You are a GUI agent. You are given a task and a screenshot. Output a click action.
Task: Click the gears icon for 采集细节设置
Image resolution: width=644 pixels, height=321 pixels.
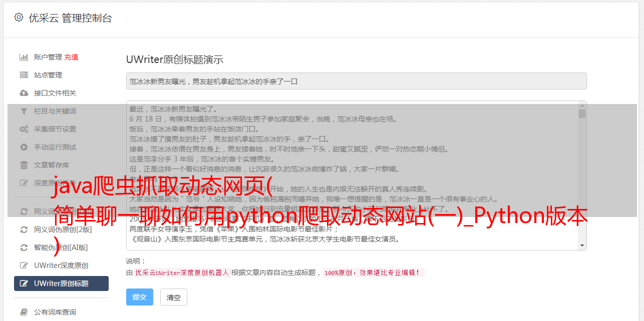coord(24,129)
